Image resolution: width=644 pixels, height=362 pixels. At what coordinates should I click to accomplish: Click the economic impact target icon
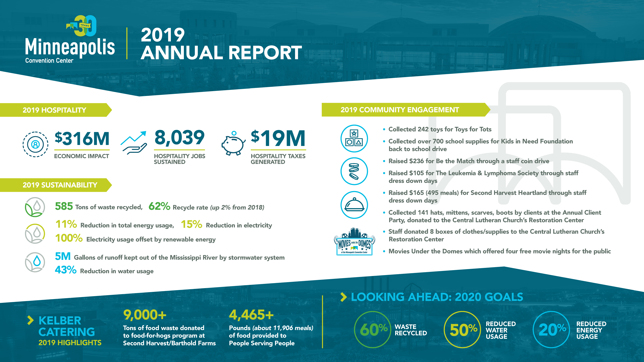click(36, 144)
